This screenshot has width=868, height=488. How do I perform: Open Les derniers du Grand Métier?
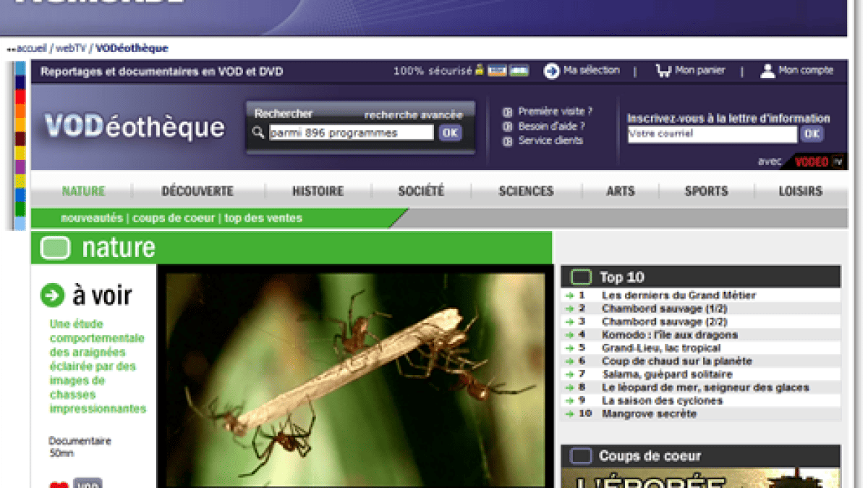(x=678, y=295)
